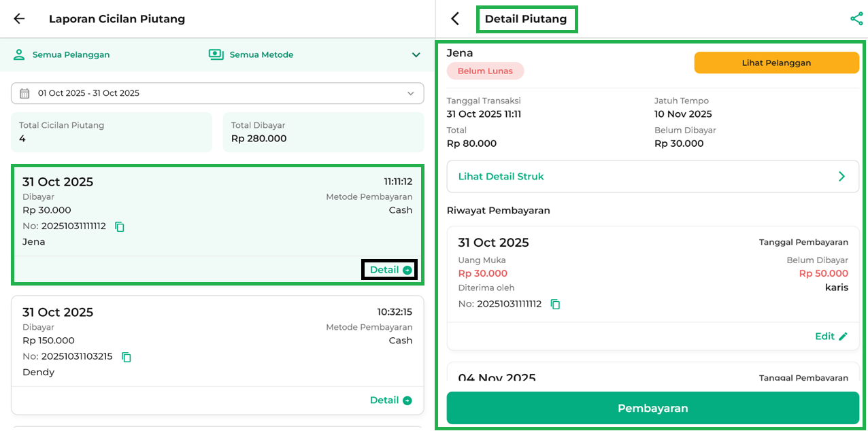Open Lihat Detail Struk arrow

click(841, 177)
